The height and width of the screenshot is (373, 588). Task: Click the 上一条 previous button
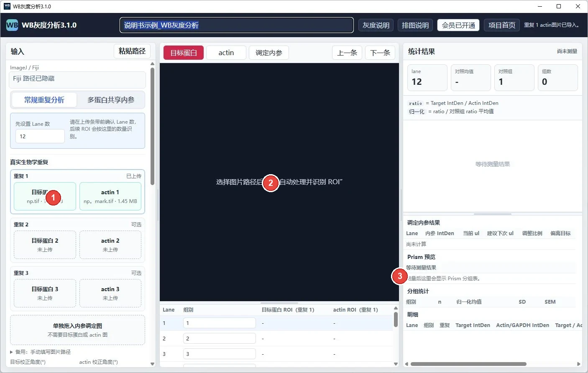tap(347, 53)
